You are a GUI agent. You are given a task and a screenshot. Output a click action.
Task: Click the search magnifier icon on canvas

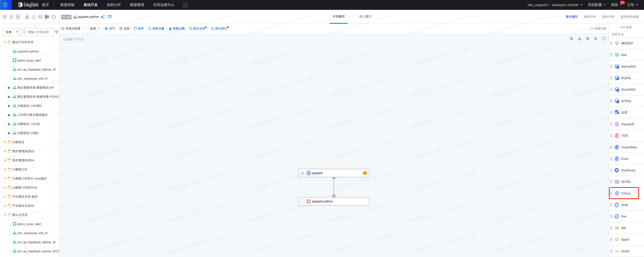point(572,39)
